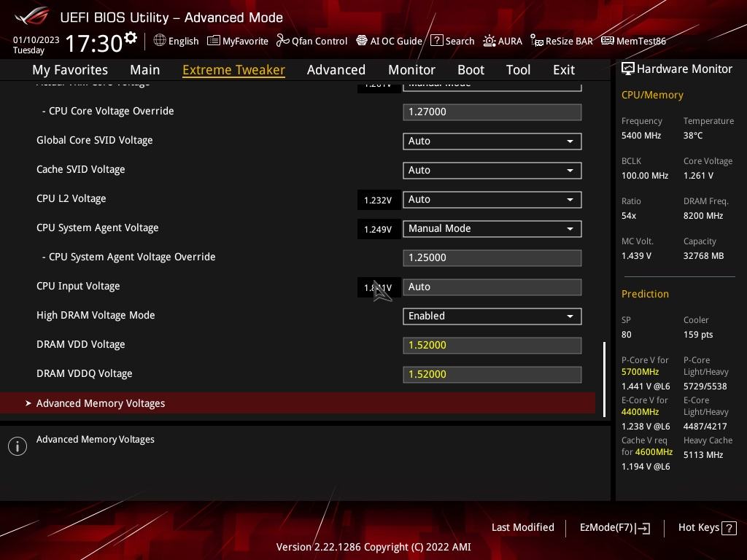The image size is (747, 560).
Task: Select the CPU L2 Voltage label
Action: pos(71,198)
